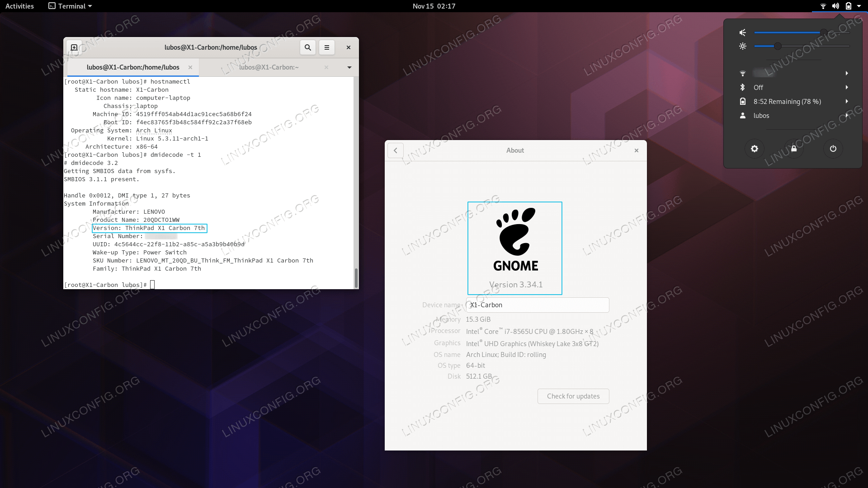This screenshot has width=868, height=488.
Task: Click the WiFi status icon in panel
Action: [823, 6]
